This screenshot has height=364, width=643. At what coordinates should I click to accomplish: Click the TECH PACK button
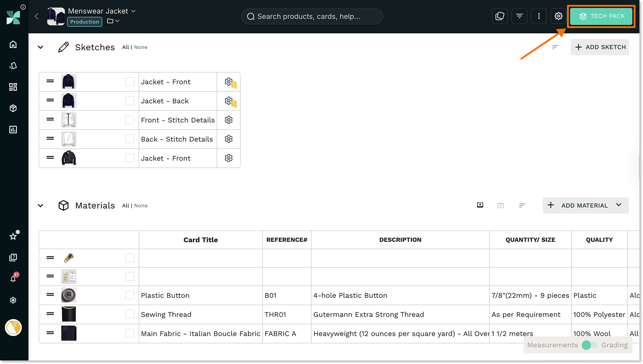(x=602, y=16)
